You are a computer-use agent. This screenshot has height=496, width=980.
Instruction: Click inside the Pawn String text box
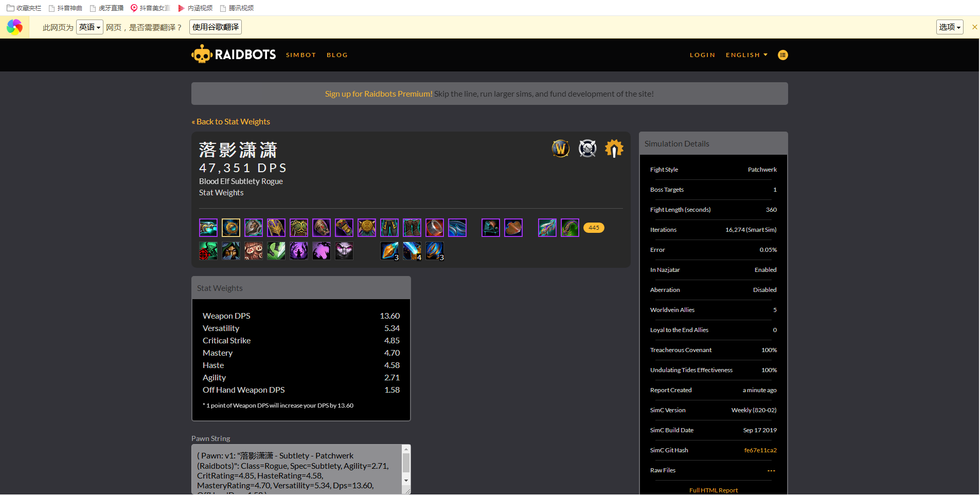point(297,469)
